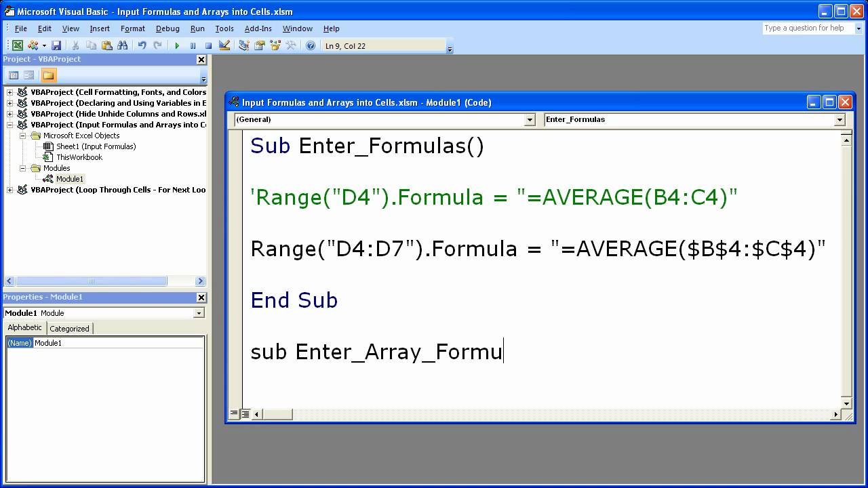Open the Tools menu
The width and height of the screenshot is (868, 488).
click(224, 28)
